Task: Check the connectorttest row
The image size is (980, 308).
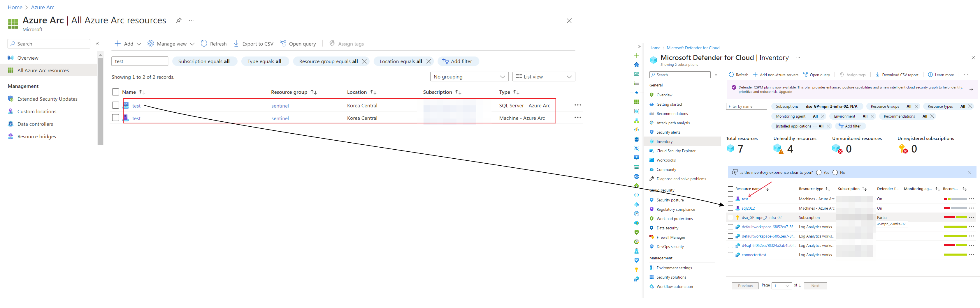Action: click(730, 255)
